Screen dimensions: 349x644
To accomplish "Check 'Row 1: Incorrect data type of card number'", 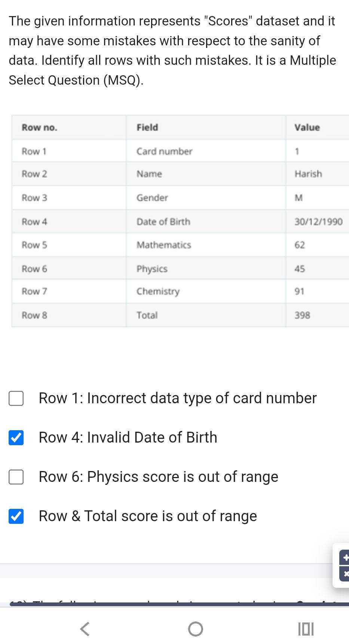I will click(16, 398).
